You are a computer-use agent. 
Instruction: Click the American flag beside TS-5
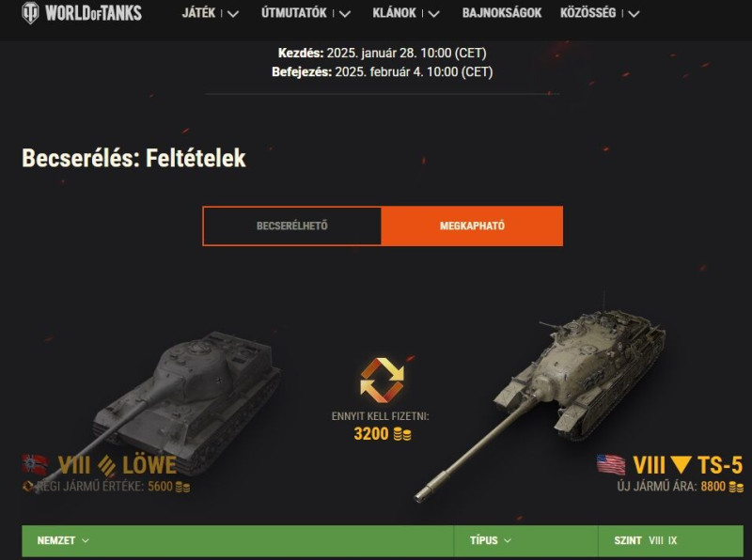[611, 464]
